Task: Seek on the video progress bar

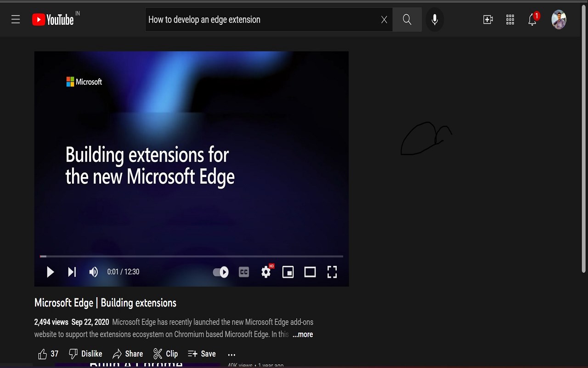Action: point(191,256)
